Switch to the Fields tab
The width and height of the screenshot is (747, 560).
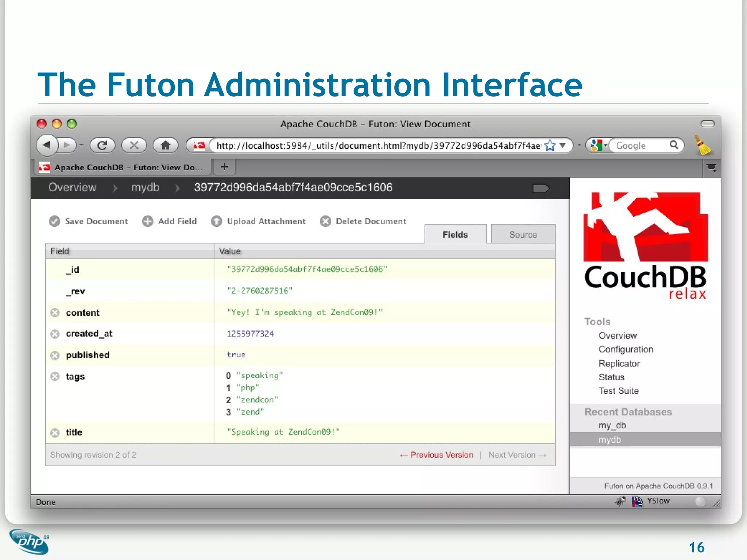[x=455, y=234]
